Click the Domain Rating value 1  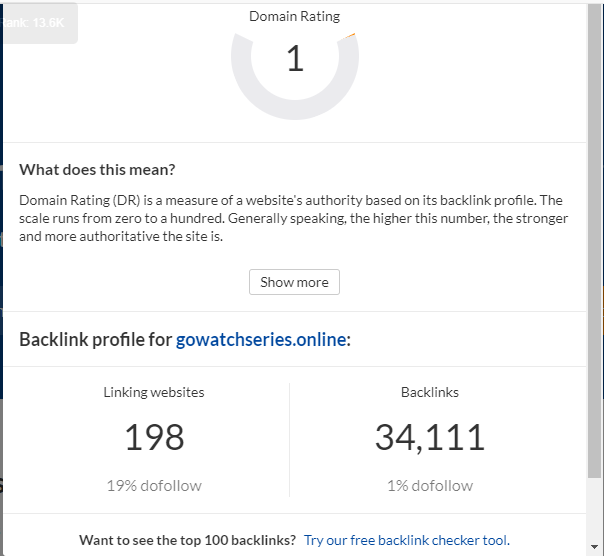(295, 59)
